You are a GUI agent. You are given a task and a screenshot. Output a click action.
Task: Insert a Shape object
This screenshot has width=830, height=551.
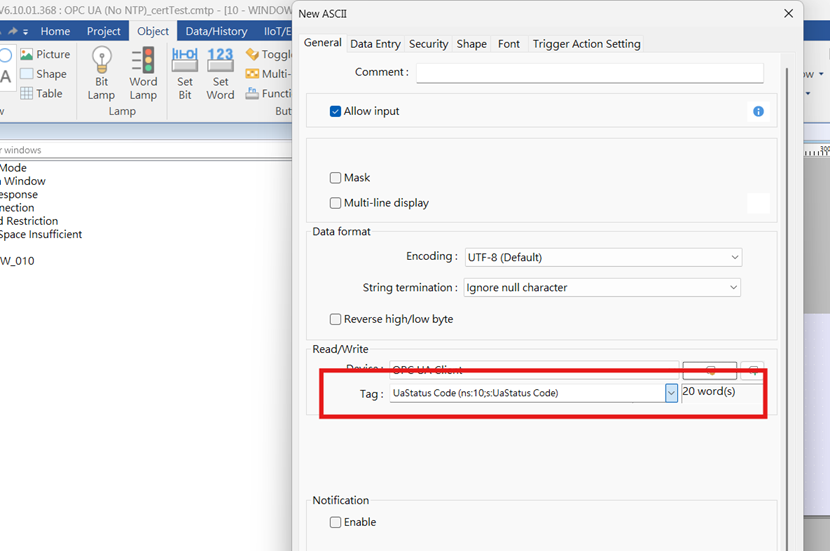pyautogui.click(x=43, y=74)
